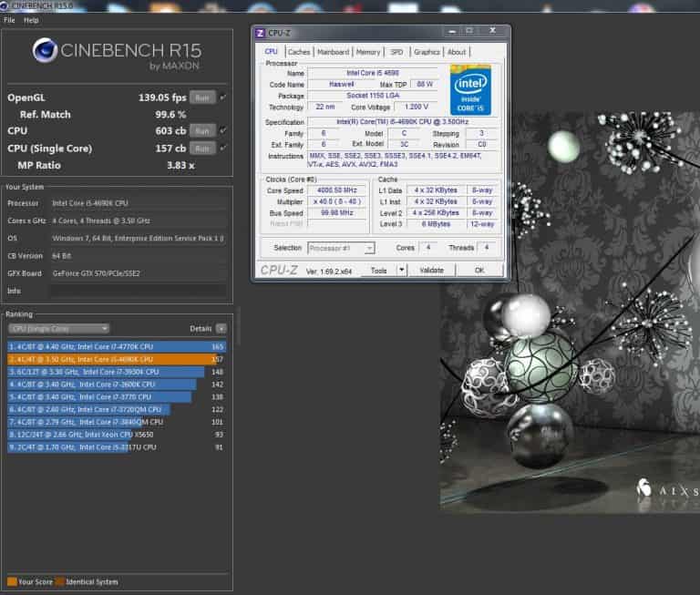Click the Details arrow button in Ranking
The image size is (700, 595).
tap(221, 329)
